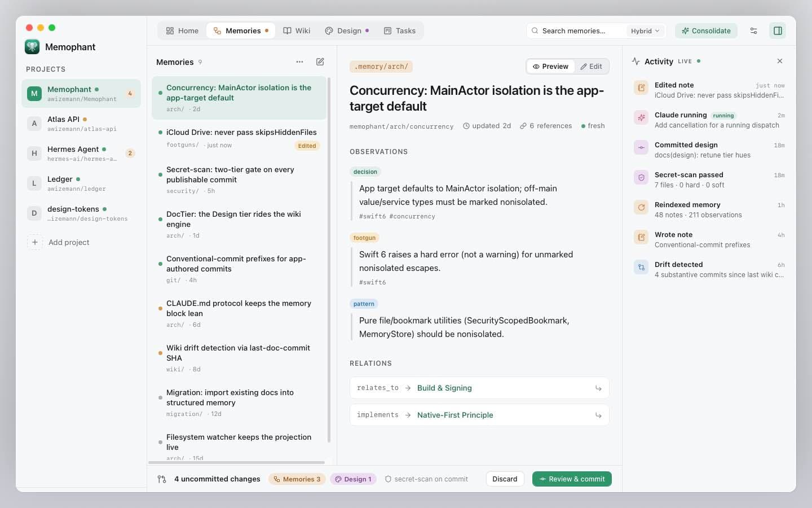Image resolution: width=812 pixels, height=508 pixels.
Task: Open the Design tab
Action: click(347, 30)
